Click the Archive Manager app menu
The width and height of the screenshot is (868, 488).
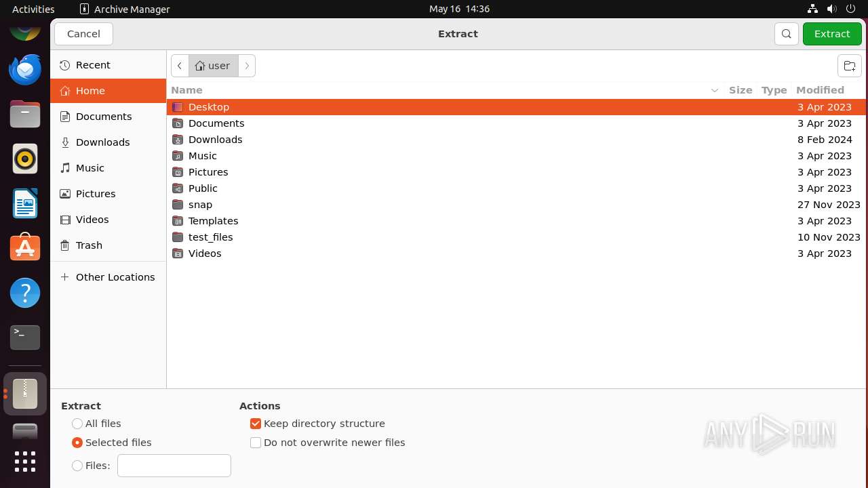(125, 9)
